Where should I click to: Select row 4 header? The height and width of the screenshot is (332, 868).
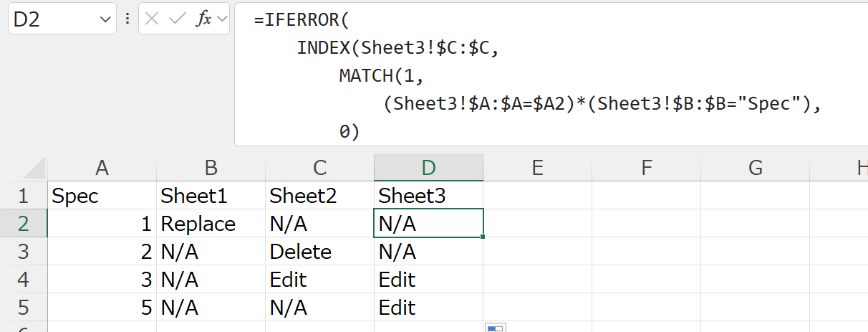tap(24, 280)
